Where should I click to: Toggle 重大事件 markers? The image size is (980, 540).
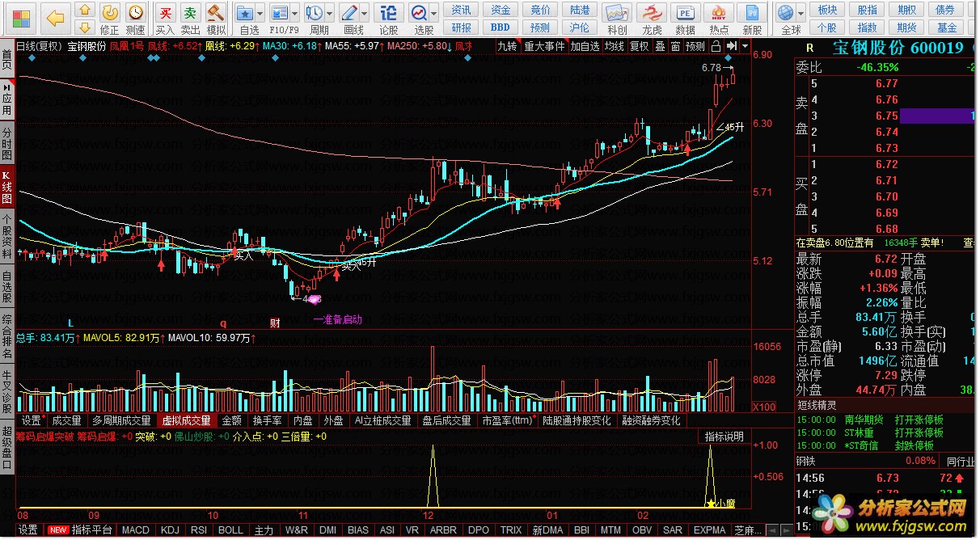[x=544, y=46]
